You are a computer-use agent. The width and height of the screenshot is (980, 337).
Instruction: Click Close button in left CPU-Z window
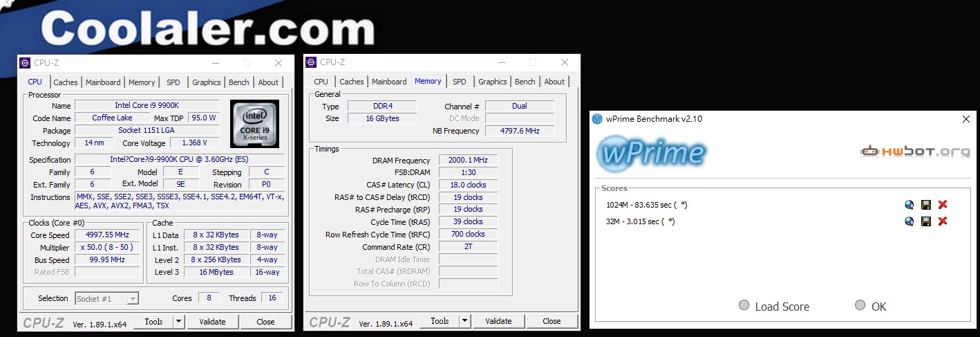(265, 322)
